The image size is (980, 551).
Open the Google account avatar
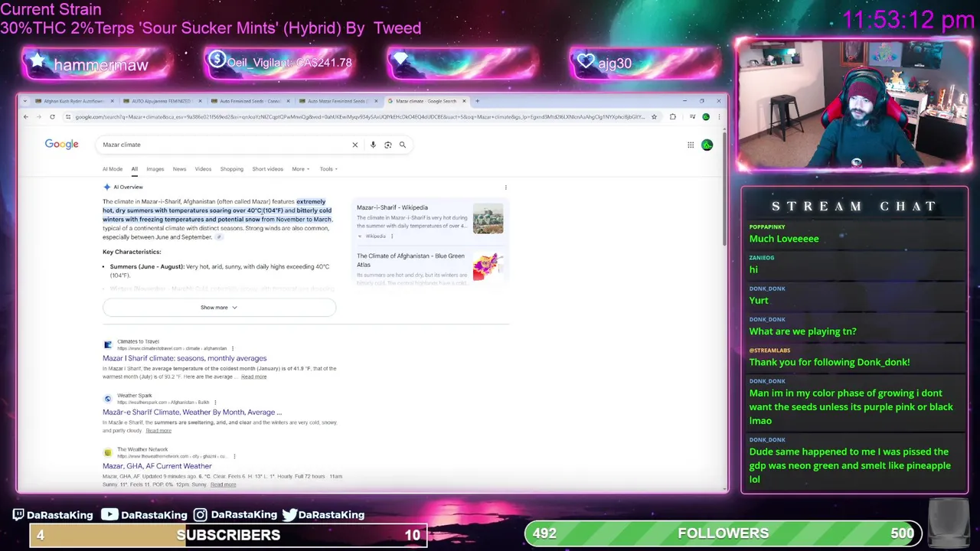(707, 145)
